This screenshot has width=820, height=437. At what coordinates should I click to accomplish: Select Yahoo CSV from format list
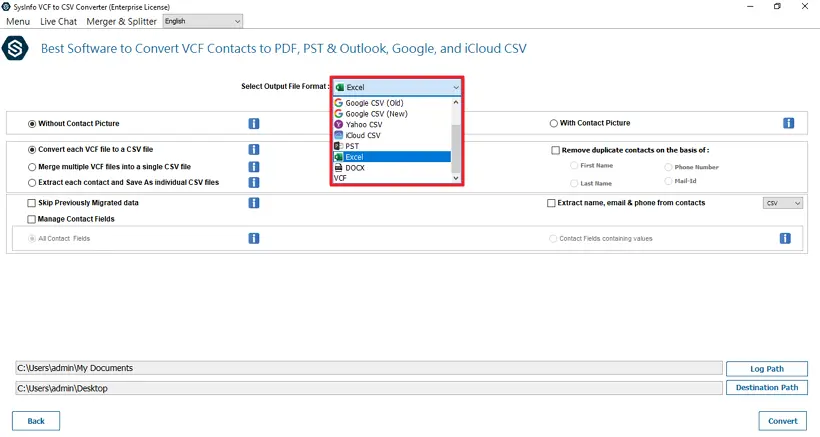pos(392,124)
